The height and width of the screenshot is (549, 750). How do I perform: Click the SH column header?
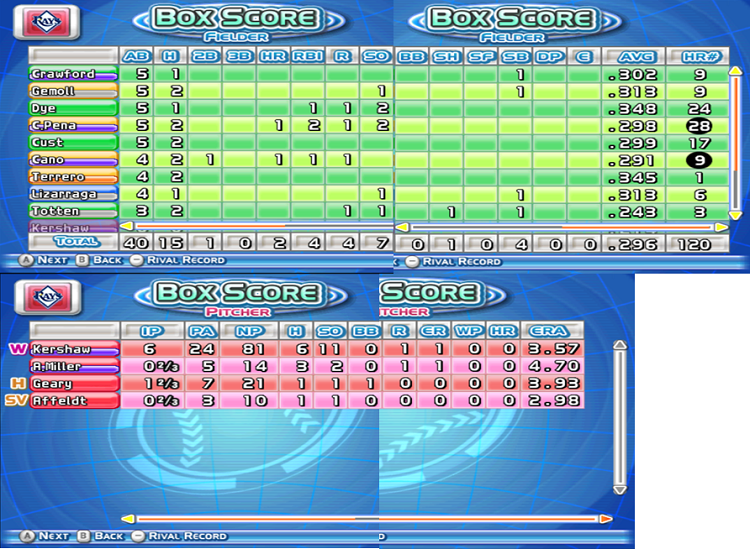coord(447,56)
